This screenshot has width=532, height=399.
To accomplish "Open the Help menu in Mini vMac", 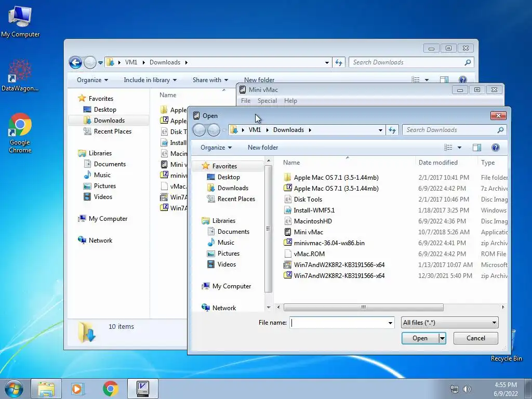I will coord(290,101).
